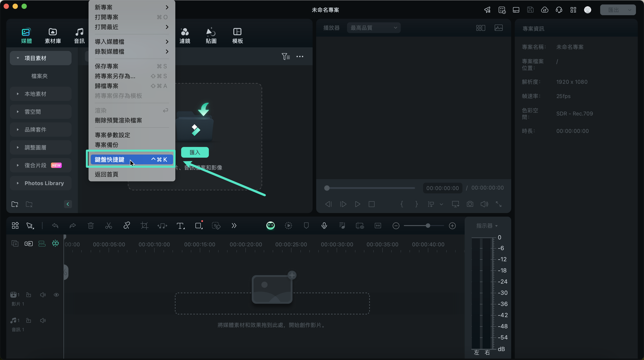Mute audio track 音訊 1 speaker
This screenshot has height=360, width=644.
click(43, 320)
